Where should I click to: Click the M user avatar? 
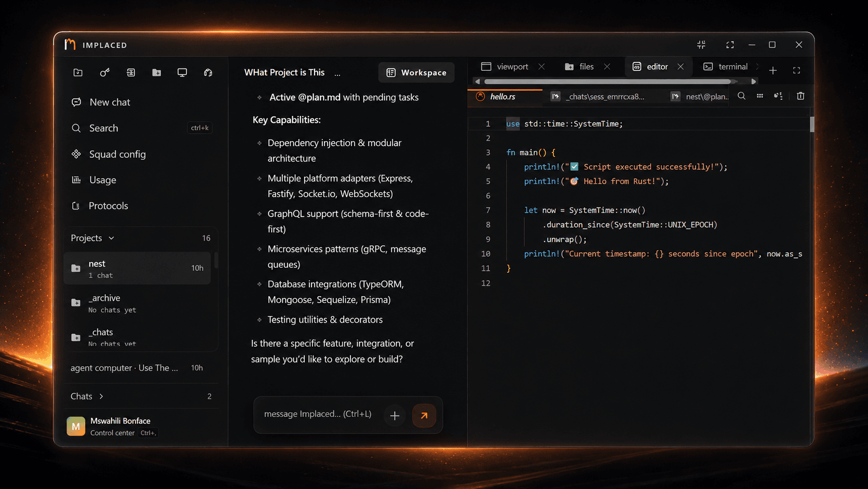click(x=76, y=426)
